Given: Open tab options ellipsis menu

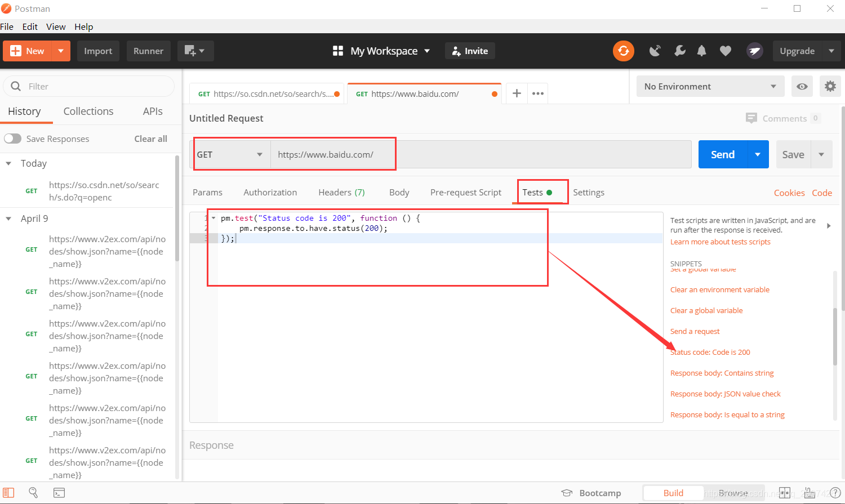Looking at the screenshot, I should (x=538, y=93).
